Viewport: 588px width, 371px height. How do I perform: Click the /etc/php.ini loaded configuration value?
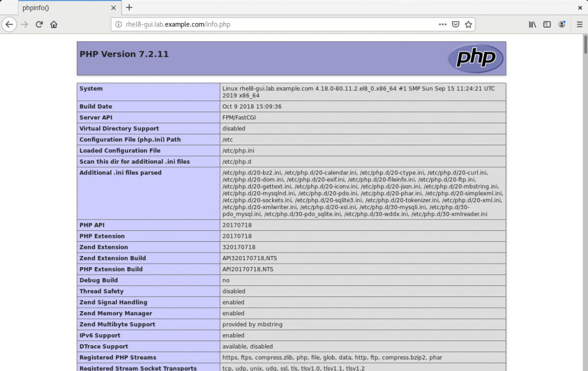238,150
